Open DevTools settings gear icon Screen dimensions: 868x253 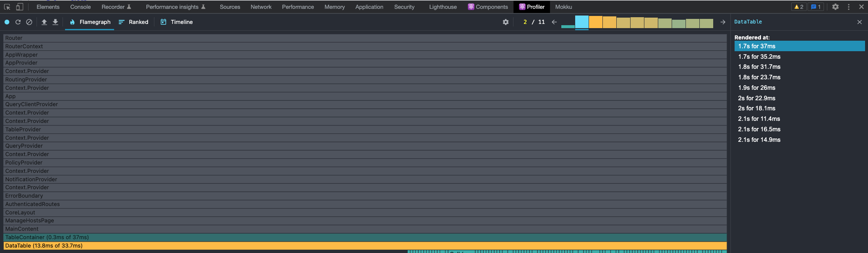835,7
